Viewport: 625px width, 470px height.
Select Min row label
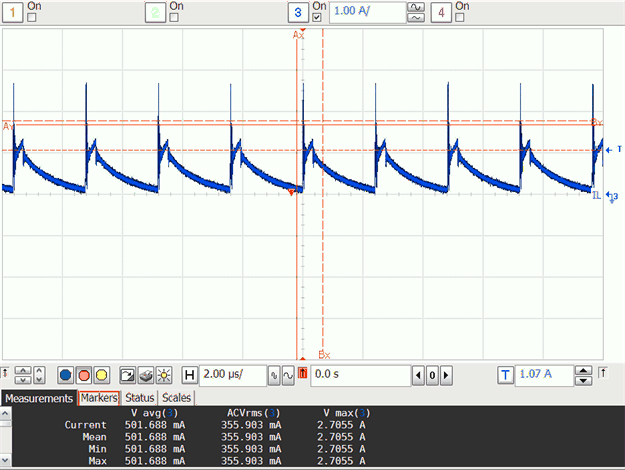[x=97, y=449]
